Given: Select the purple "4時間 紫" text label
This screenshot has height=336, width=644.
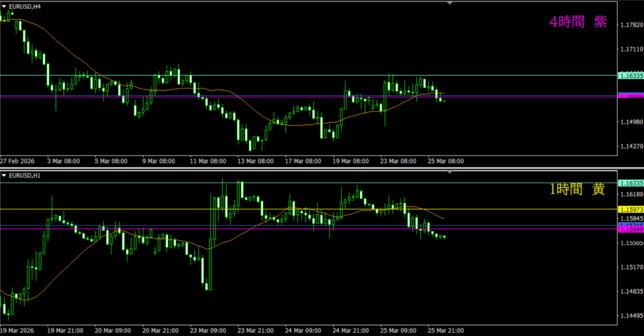Looking at the screenshot, I should (577, 22).
